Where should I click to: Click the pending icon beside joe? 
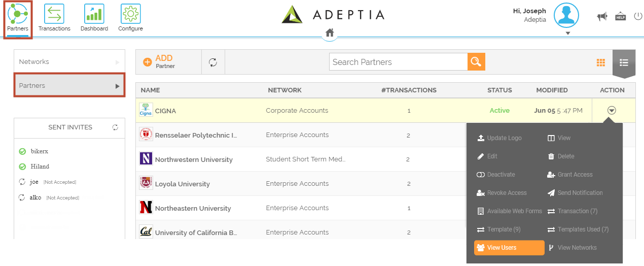pos(22,182)
